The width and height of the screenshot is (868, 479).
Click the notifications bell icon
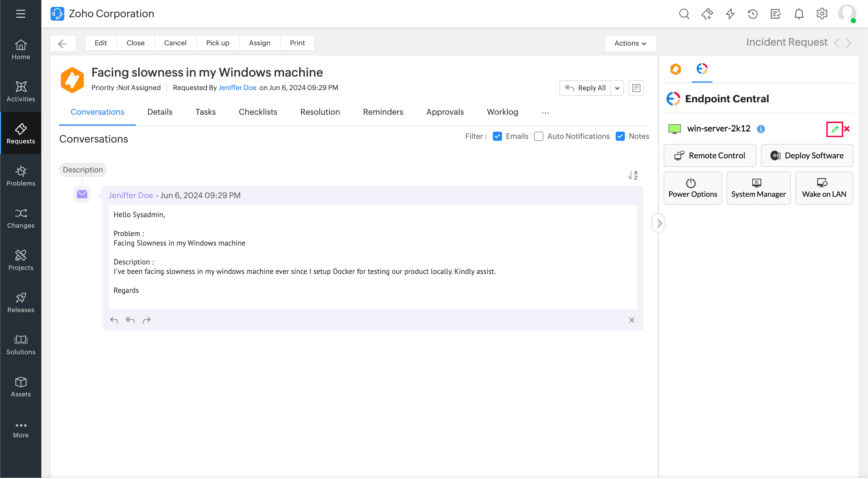click(799, 14)
